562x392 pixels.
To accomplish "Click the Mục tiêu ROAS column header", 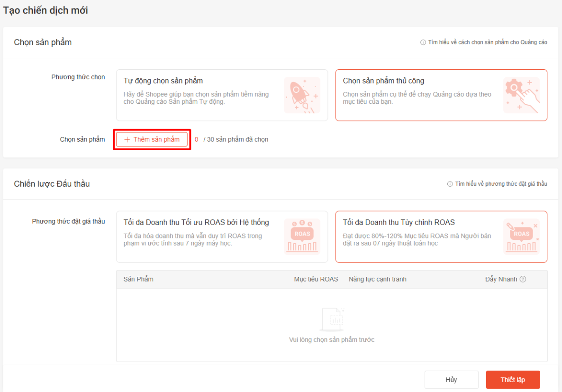I will pos(316,279).
